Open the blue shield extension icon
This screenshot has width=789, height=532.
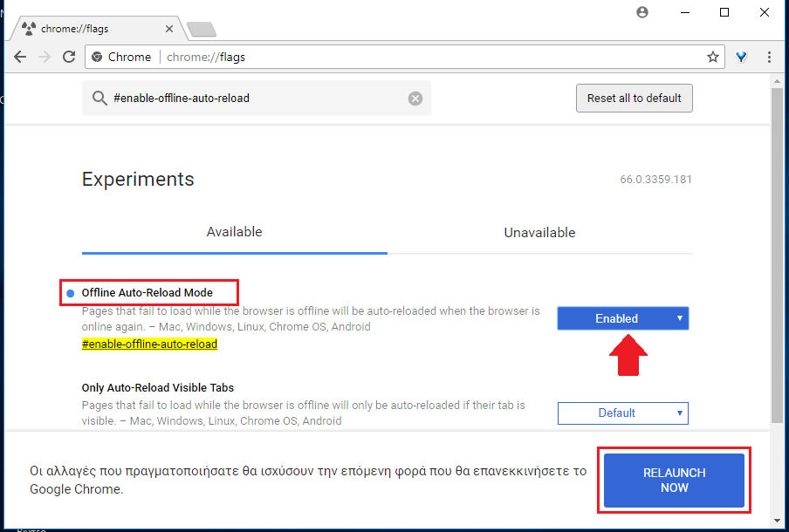coord(741,57)
